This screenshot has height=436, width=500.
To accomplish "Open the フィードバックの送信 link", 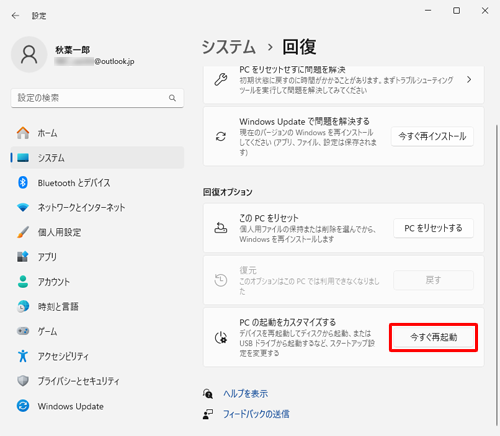I will [x=256, y=414].
